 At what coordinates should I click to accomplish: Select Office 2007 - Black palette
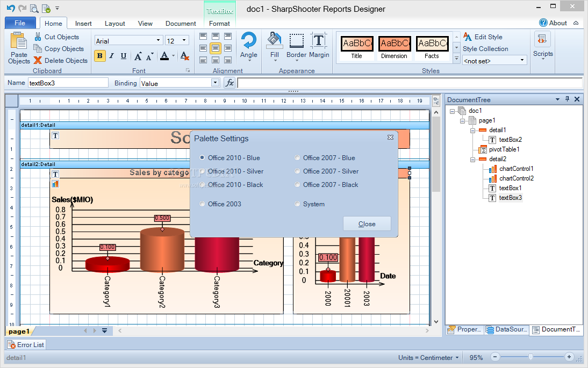297,185
